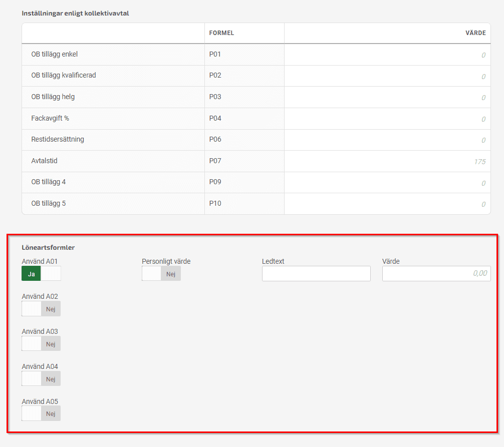Image resolution: width=504 pixels, height=447 pixels.
Task: Edit the value for Fackavgift %
Action: [387, 119]
